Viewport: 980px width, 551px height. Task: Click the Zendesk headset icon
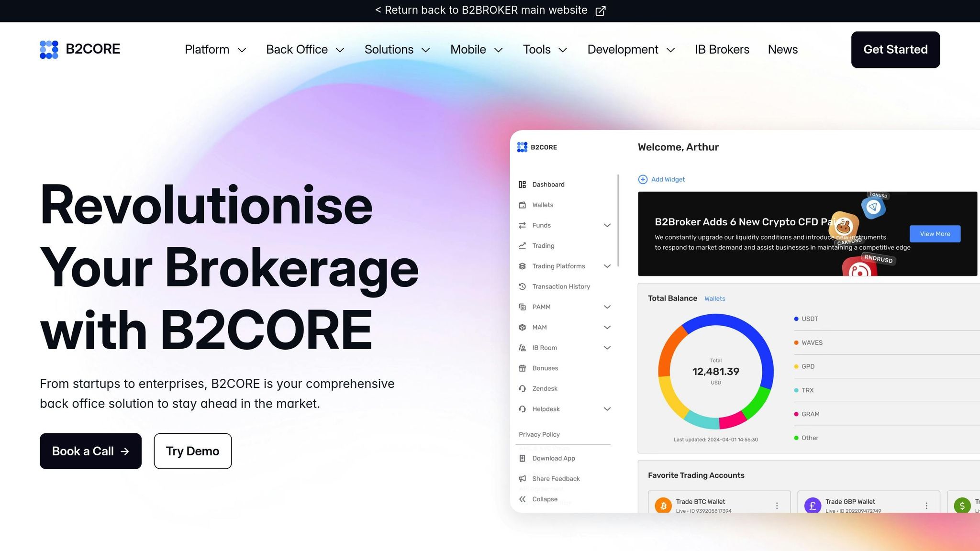(522, 389)
